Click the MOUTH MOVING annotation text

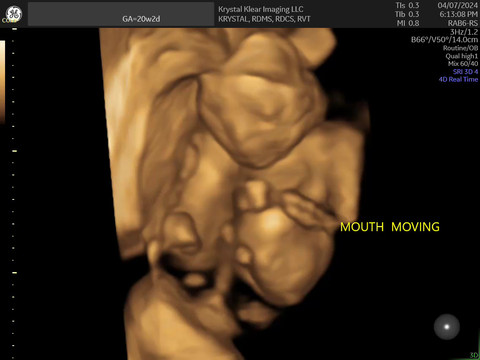point(390,227)
